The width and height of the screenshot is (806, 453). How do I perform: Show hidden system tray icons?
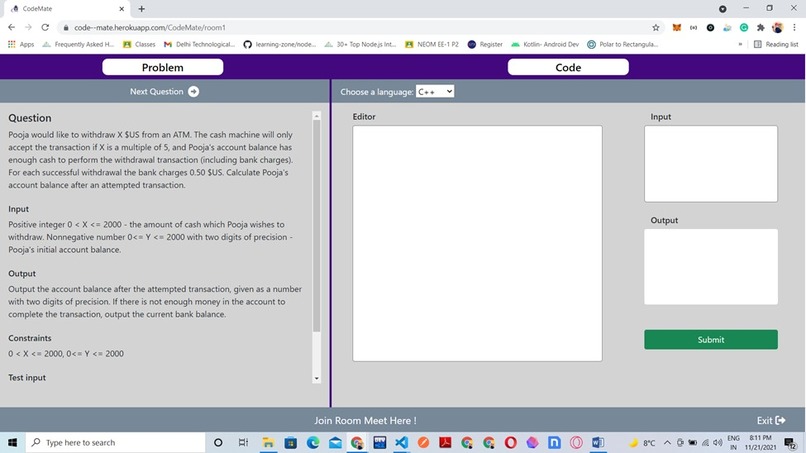pos(667,442)
